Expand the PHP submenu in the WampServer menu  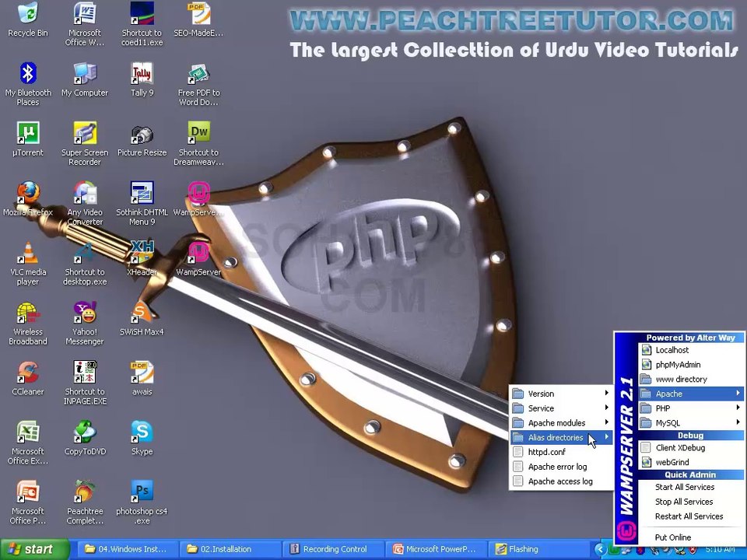point(691,408)
